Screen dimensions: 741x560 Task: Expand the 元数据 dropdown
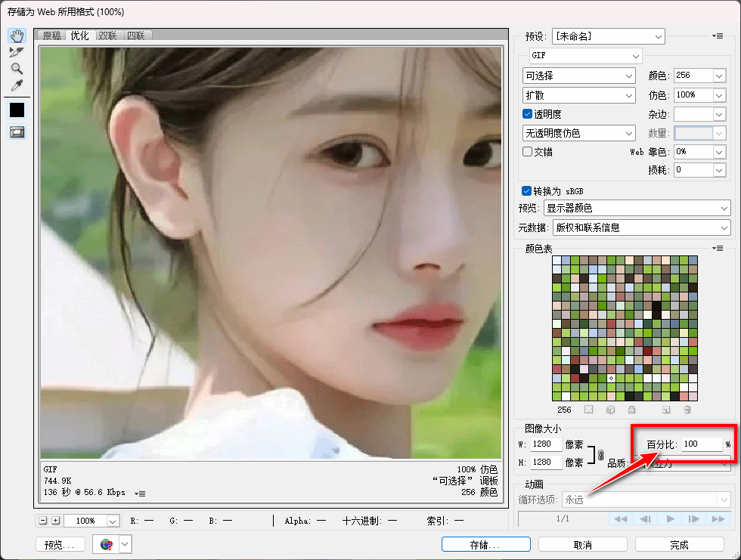pos(641,227)
